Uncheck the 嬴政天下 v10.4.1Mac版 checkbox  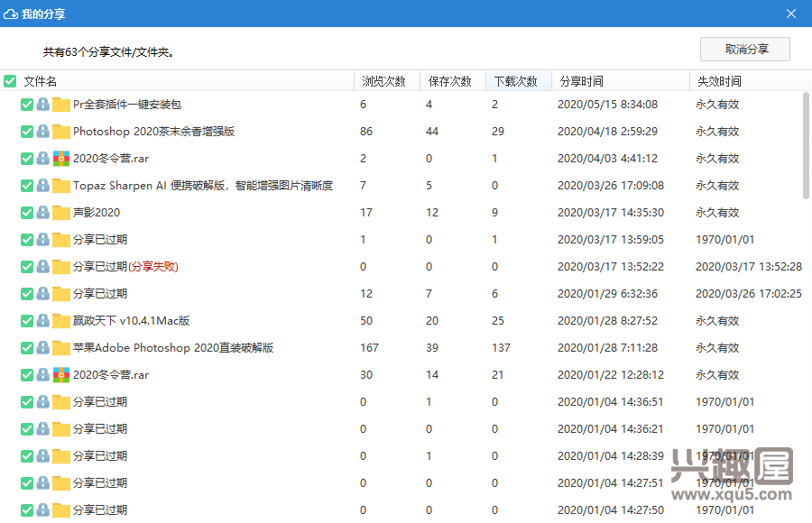pos(27,320)
